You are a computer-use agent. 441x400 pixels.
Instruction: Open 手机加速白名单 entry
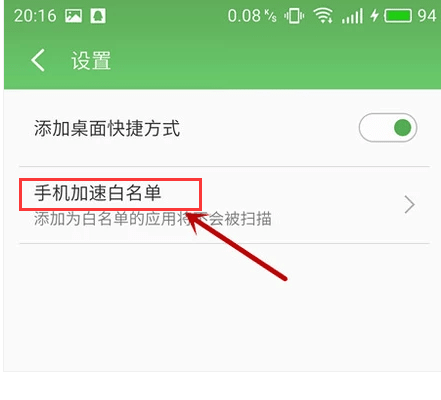(224, 205)
